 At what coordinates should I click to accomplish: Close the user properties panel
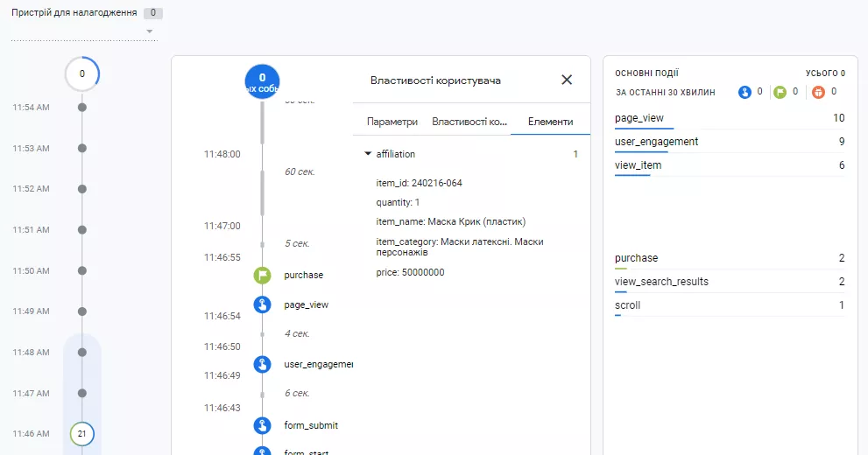pyautogui.click(x=567, y=80)
